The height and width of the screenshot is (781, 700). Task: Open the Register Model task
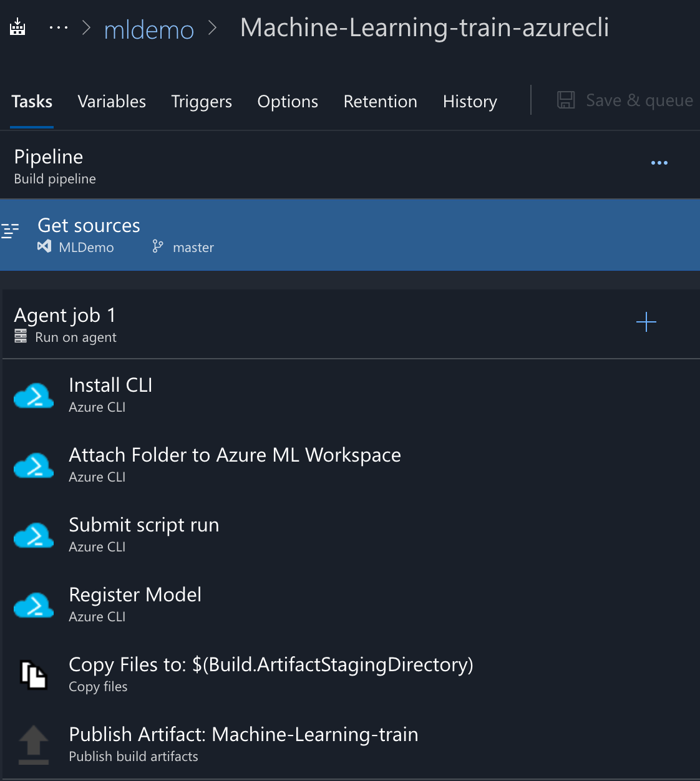point(135,603)
